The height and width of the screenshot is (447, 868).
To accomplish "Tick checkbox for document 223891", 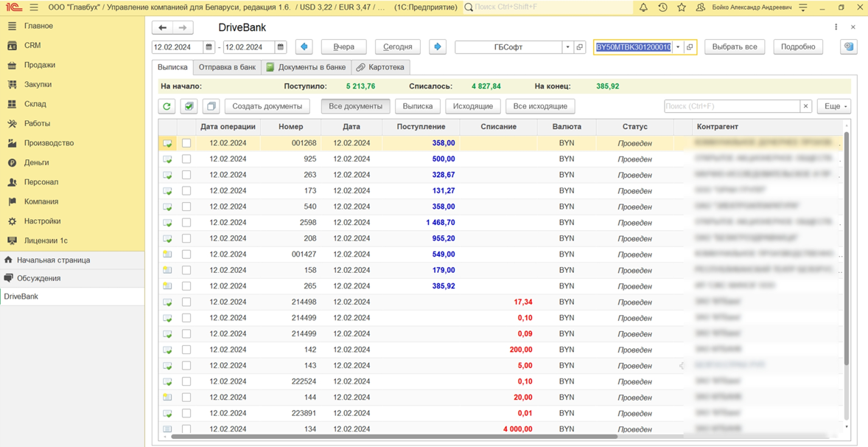I will [x=186, y=413].
